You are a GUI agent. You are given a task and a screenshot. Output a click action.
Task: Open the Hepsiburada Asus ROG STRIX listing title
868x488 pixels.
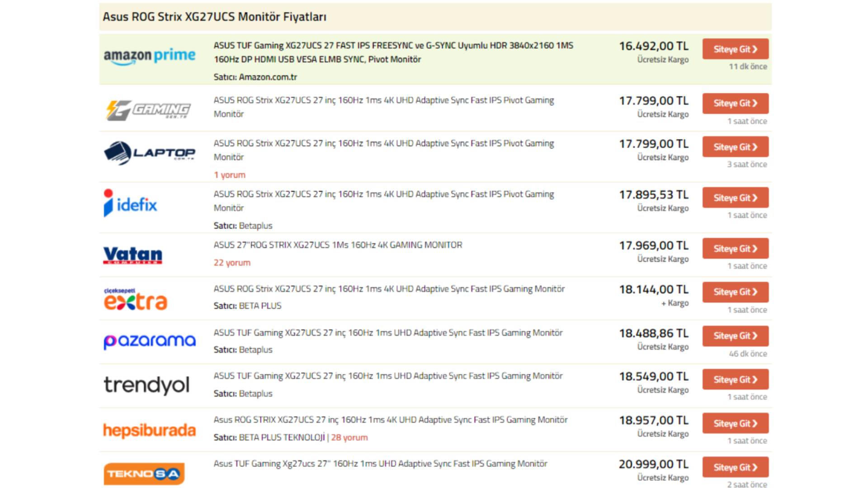point(391,420)
